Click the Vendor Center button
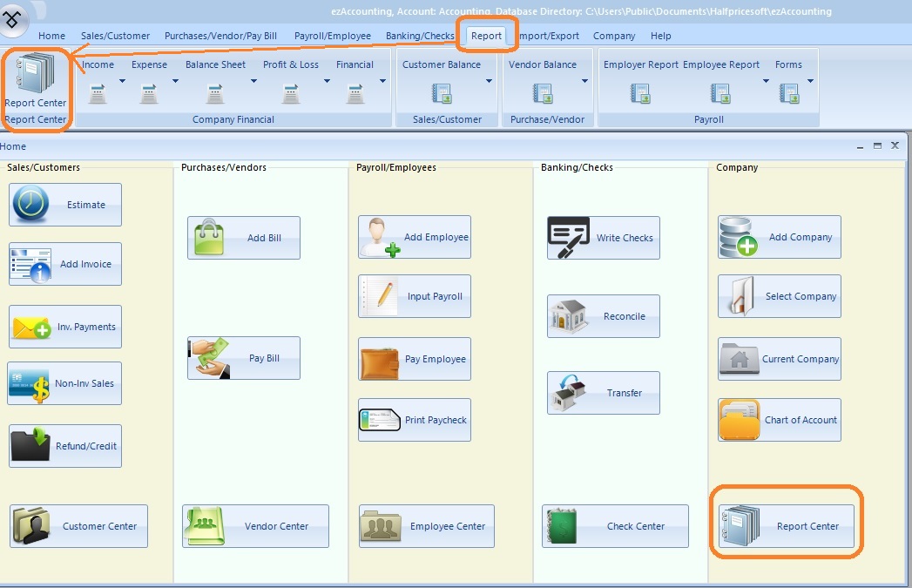 click(x=255, y=526)
